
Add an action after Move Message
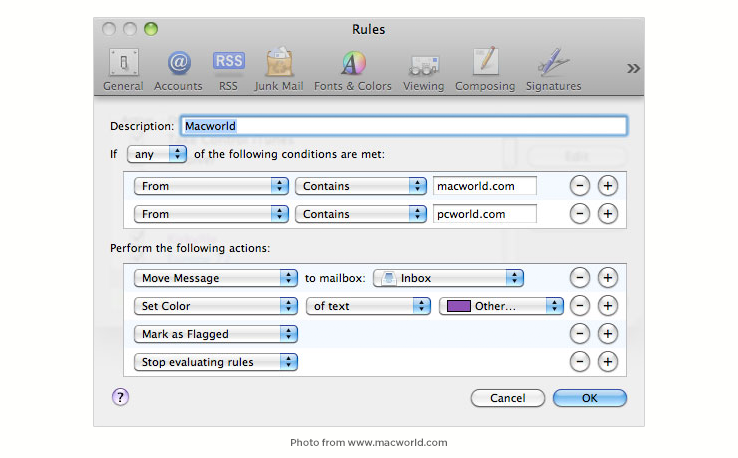pyautogui.click(x=608, y=278)
